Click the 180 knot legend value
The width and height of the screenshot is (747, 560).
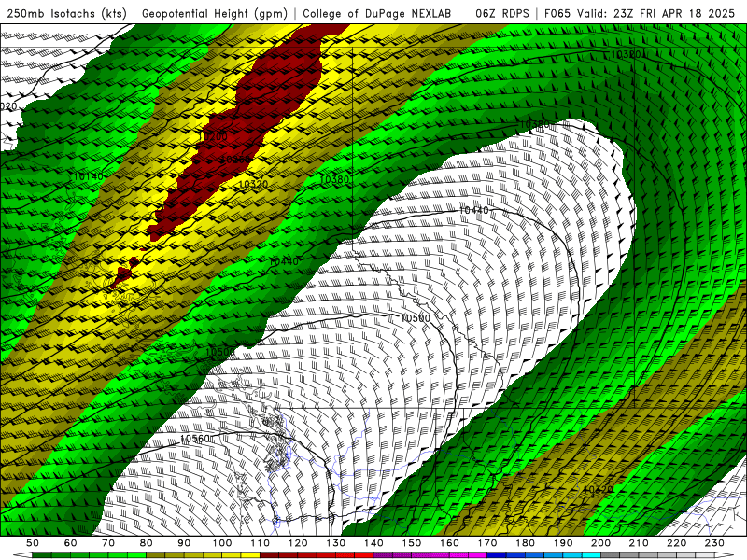525,543
